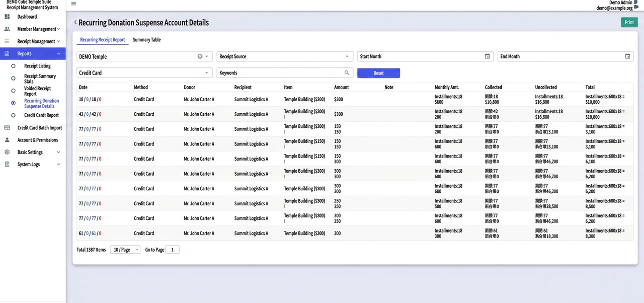This screenshot has height=303, width=644.
Task: Open the Receipt Source dropdown
Action: (x=284, y=56)
